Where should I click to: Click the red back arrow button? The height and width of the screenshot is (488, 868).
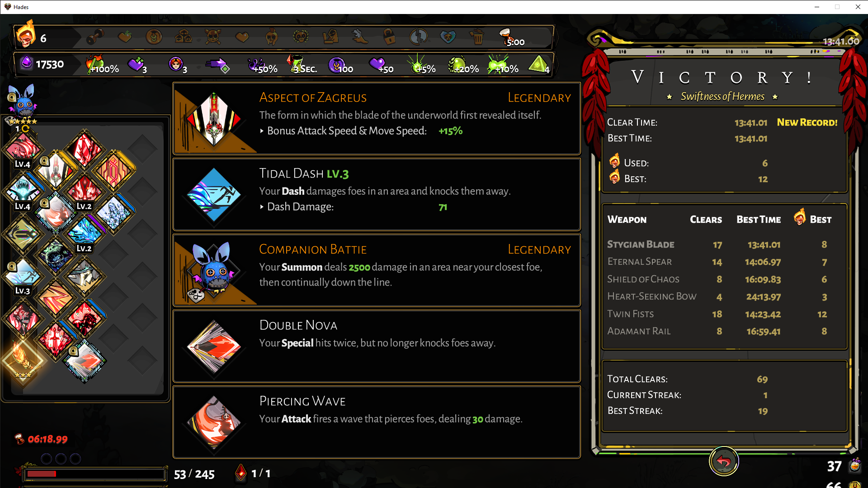click(723, 461)
